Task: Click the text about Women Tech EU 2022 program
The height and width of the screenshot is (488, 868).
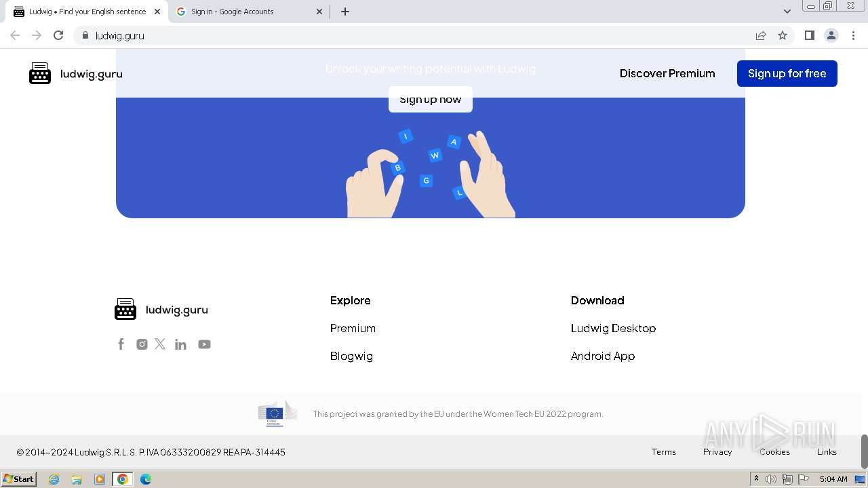Action: tap(458, 413)
